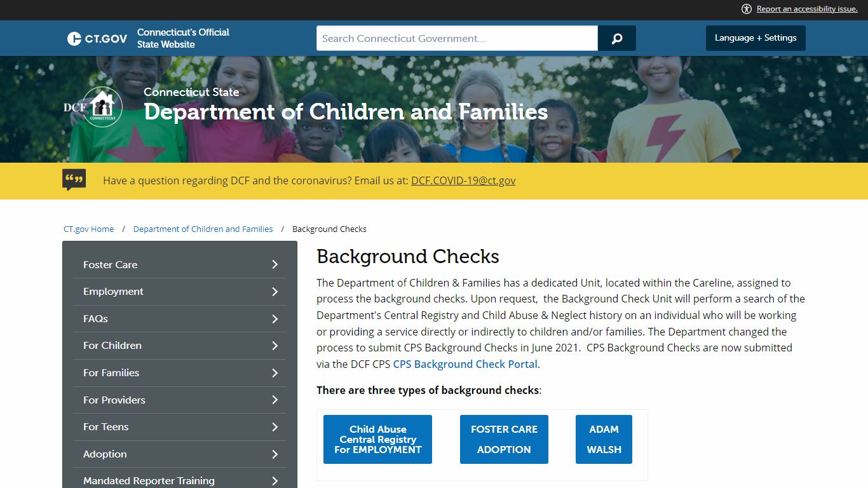Click the search magnifier button
The width and height of the screenshot is (868, 488).
click(x=616, y=38)
